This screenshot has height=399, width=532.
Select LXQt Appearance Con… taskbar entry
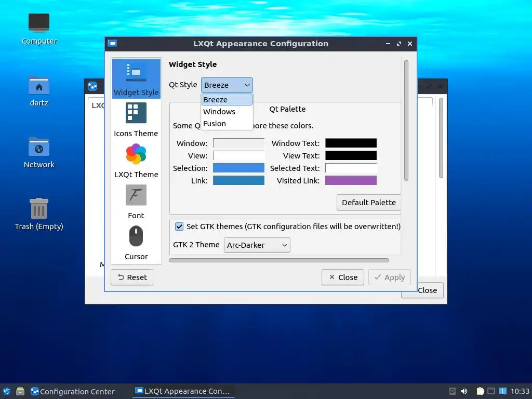click(x=183, y=391)
